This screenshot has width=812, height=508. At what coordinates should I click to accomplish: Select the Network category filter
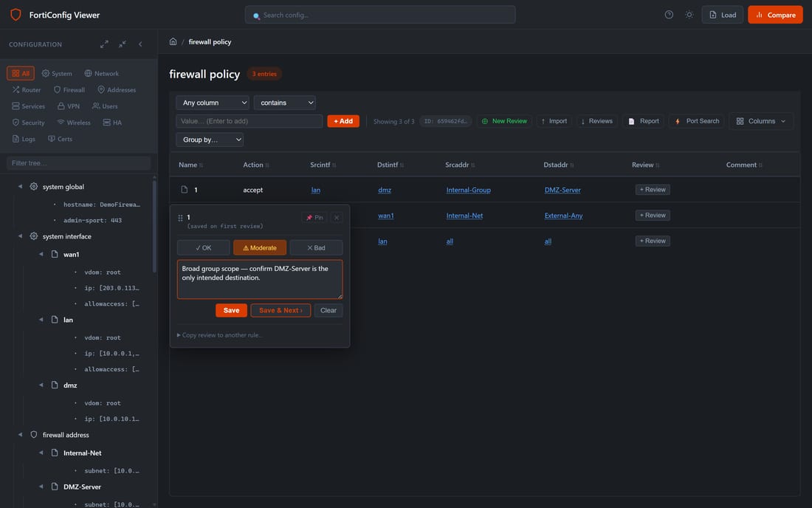click(102, 73)
